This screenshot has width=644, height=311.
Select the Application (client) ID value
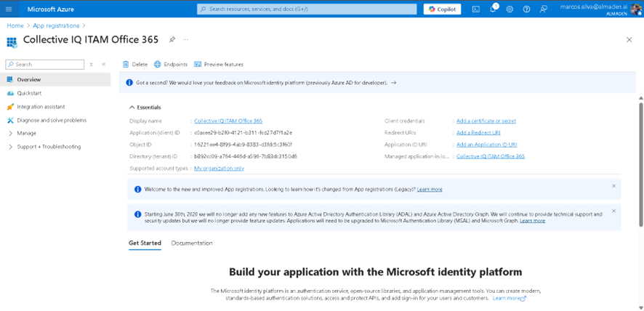pos(243,133)
